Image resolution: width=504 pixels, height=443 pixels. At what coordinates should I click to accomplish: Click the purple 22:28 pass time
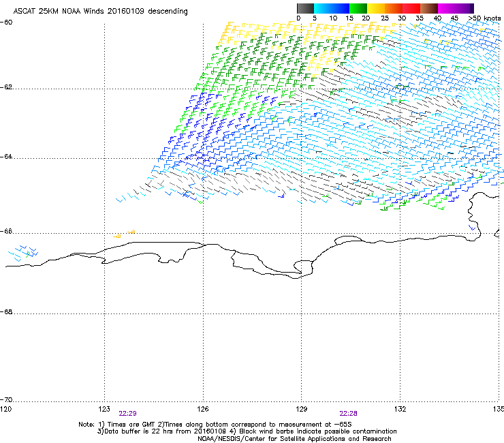[349, 414]
